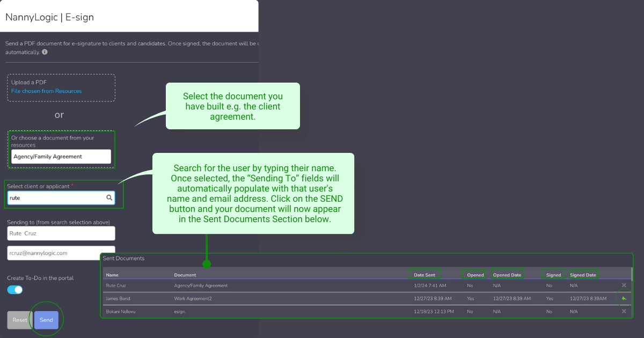The height and width of the screenshot is (338, 644).
Task: Remove Bokani Ndlovu sent document entry
Action: [x=624, y=311]
